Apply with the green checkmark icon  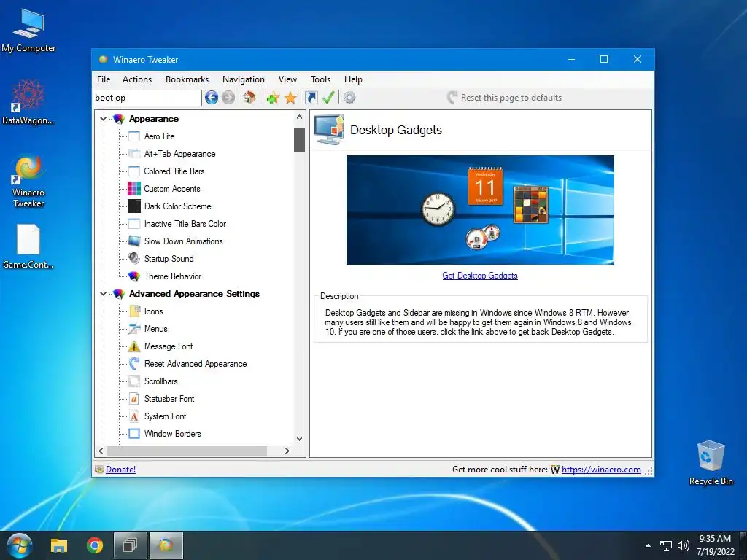[328, 98]
